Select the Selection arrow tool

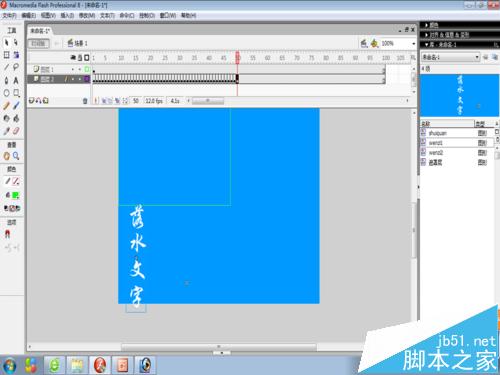[6, 42]
